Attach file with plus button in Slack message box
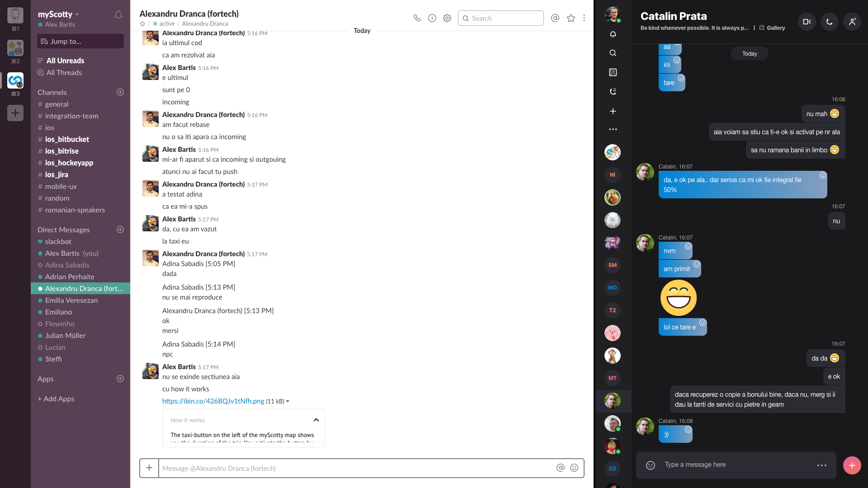This screenshot has width=868, height=488. tap(149, 468)
